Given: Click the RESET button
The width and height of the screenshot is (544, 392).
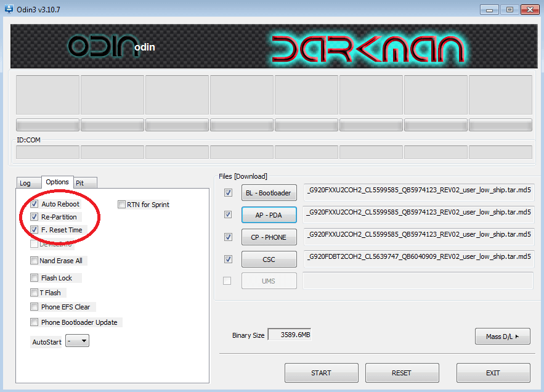Looking at the screenshot, I should tap(402, 373).
